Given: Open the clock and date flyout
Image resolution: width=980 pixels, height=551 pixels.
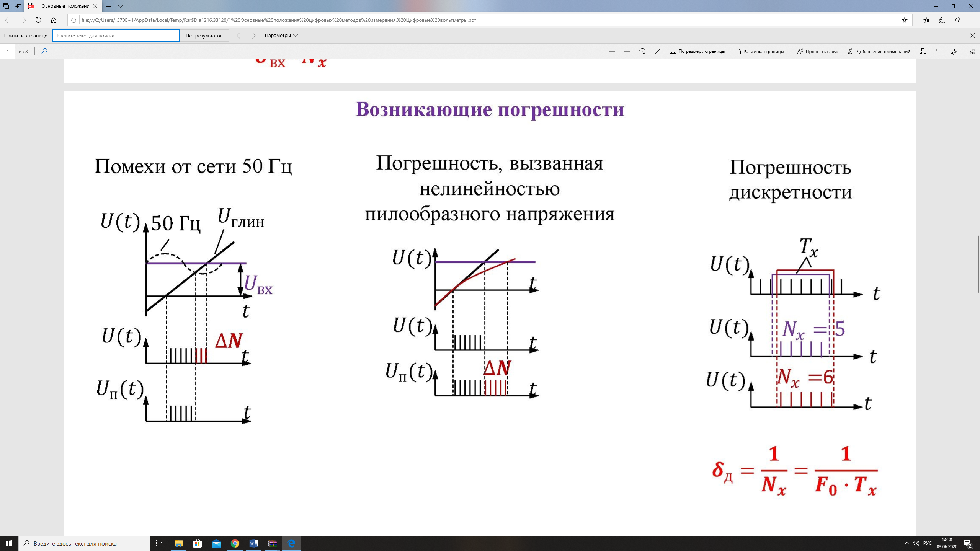Looking at the screenshot, I should (x=947, y=543).
